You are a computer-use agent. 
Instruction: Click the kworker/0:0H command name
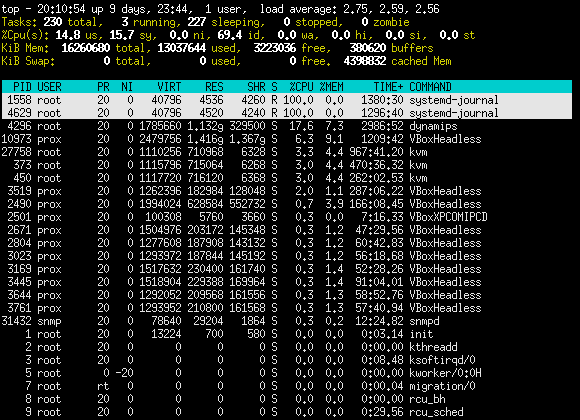[445, 373]
